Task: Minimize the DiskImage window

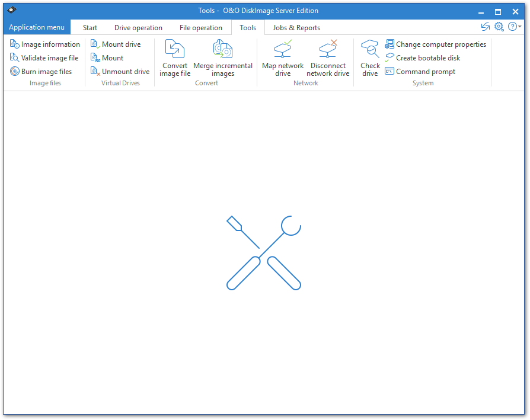Action: [x=481, y=12]
